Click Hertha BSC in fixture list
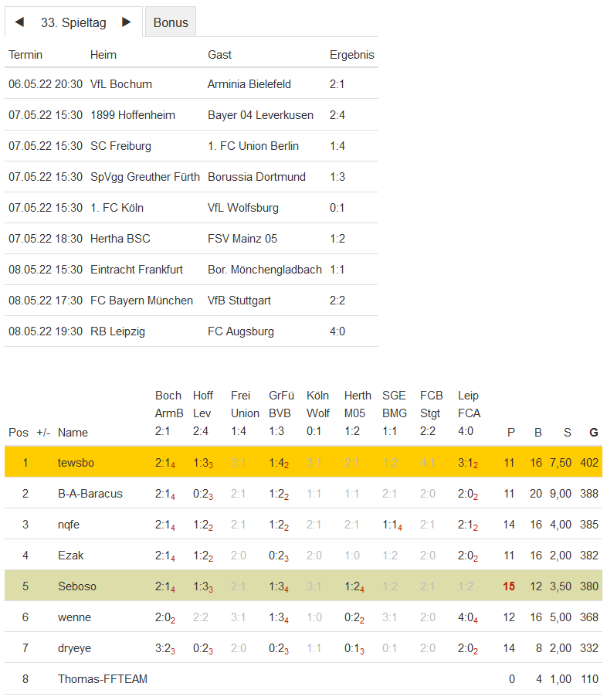The height and width of the screenshot is (700, 607). coord(120,239)
